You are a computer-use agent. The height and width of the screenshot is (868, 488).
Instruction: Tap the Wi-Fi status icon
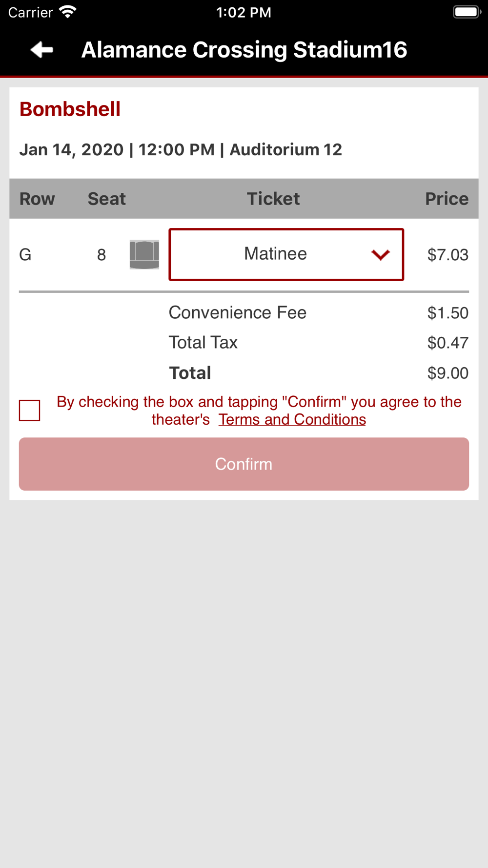(x=67, y=12)
